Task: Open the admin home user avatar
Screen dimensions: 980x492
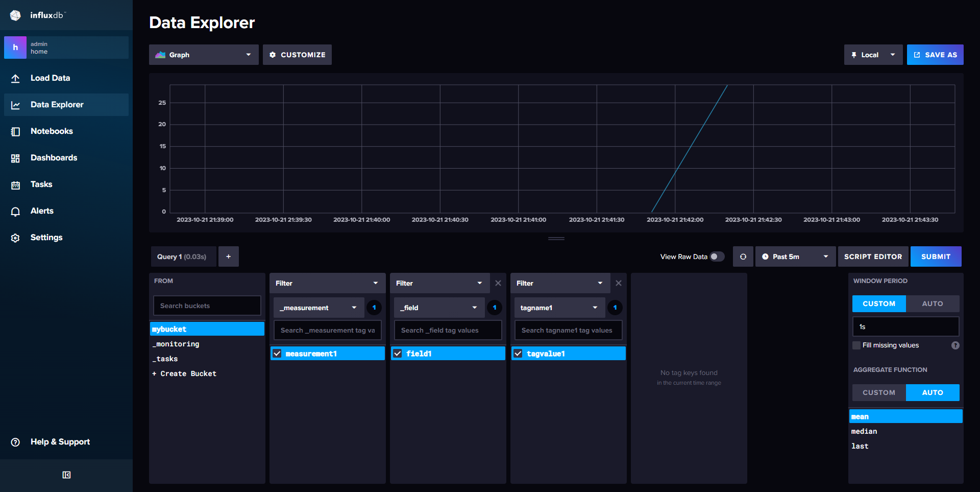Action: (x=15, y=48)
